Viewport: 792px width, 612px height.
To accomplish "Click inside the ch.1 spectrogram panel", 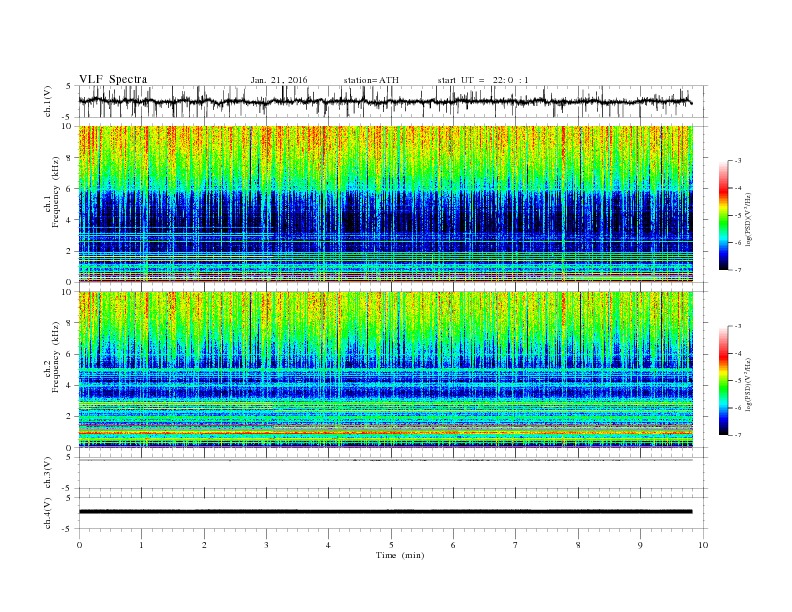I will 386,204.
